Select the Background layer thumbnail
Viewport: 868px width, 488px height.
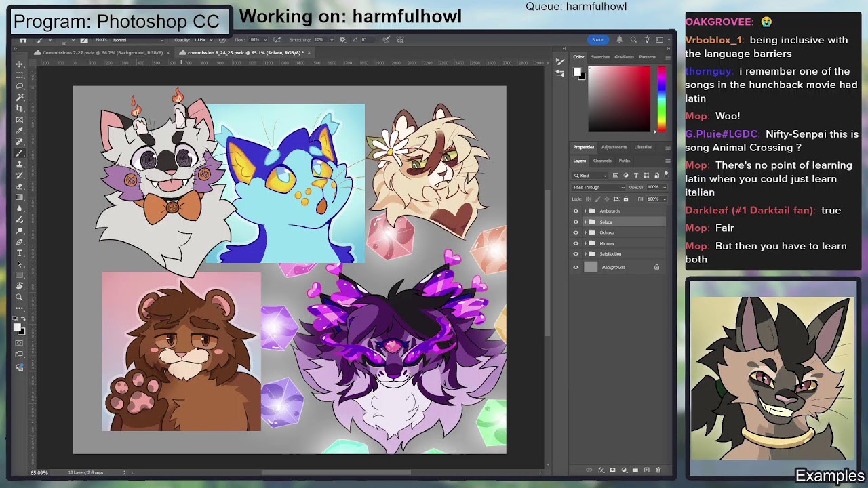[x=591, y=267]
